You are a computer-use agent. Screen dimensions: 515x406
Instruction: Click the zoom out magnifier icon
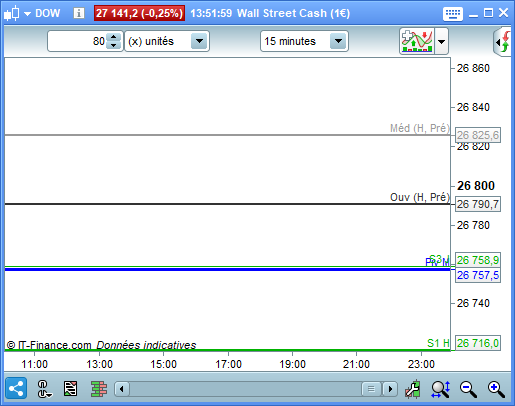click(x=468, y=389)
